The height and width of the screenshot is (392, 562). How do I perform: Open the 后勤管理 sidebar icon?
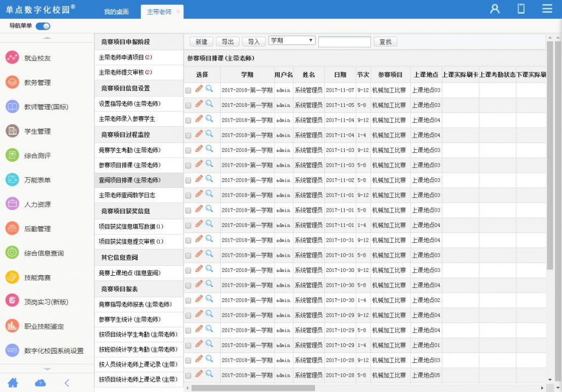[12, 229]
